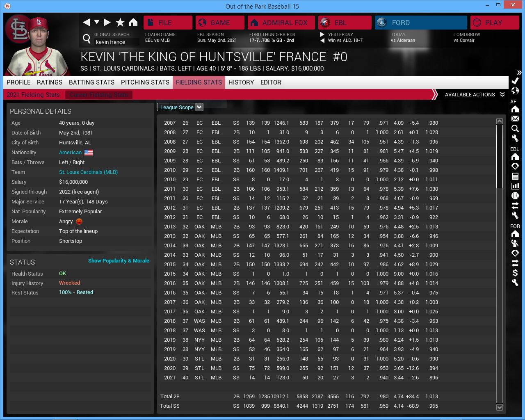Image resolution: width=525 pixels, height=420 pixels.
Task: Click the globe icon in sidebar
Action: 515,91
